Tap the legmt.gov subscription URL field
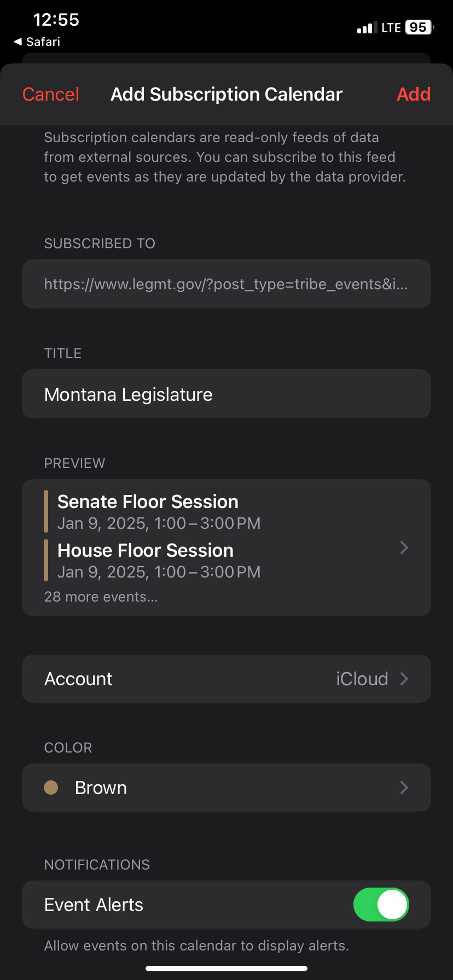Screen dimensions: 453x980 (x=226, y=284)
